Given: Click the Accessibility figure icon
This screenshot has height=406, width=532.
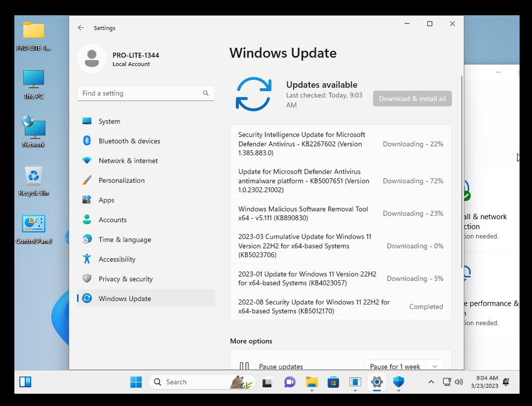Looking at the screenshot, I should point(87,259).
